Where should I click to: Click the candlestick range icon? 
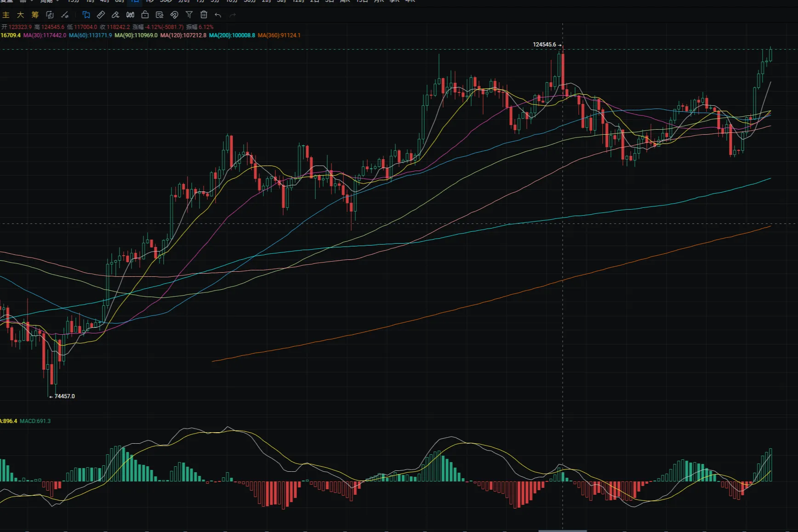point(130,15)
